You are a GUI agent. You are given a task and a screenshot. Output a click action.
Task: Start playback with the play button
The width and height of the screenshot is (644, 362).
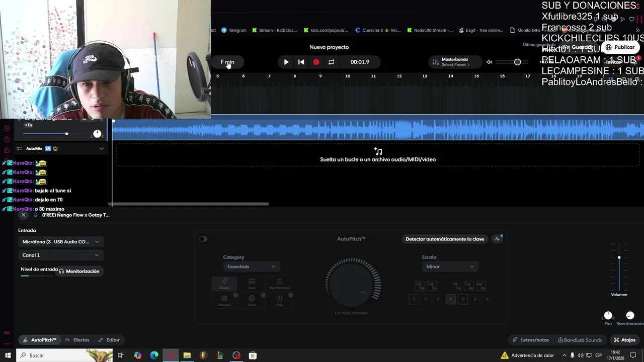click(x=286, y=62)
